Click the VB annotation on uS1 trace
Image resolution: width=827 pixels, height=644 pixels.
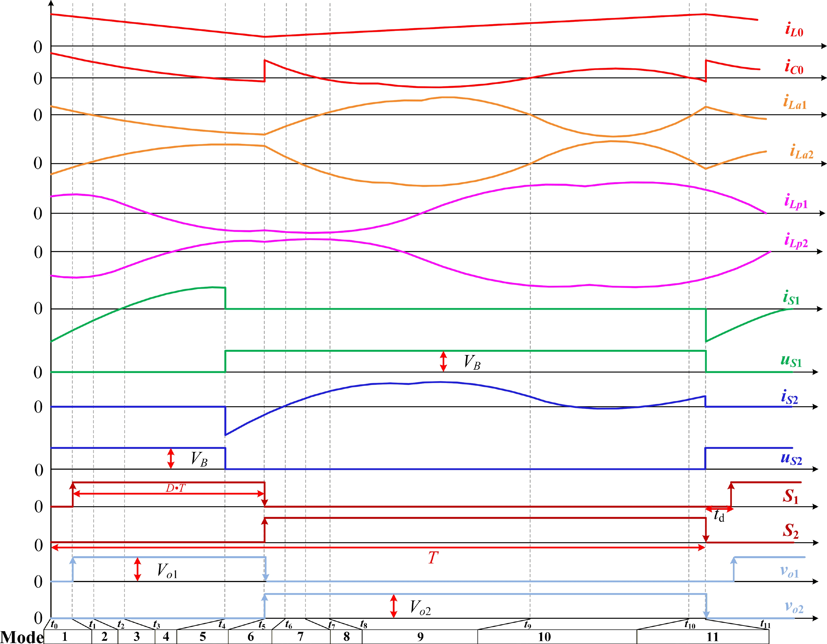472,362
